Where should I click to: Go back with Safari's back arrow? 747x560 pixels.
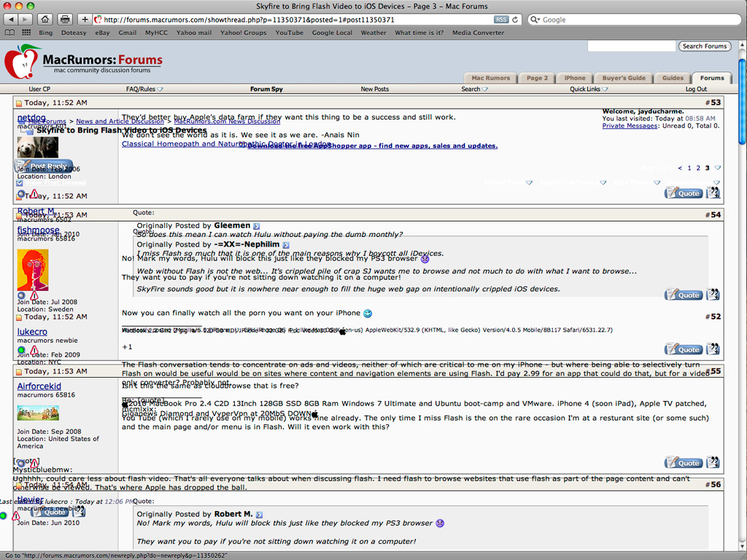(11, 20)
